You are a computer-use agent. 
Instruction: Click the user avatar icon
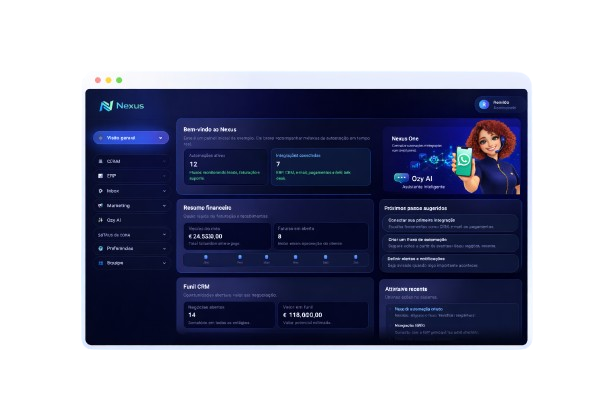click(484, 104)
